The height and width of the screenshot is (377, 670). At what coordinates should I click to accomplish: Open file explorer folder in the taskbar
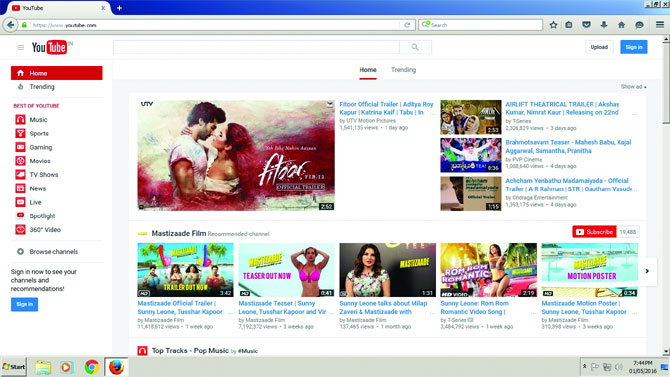[x=43, y=367]
